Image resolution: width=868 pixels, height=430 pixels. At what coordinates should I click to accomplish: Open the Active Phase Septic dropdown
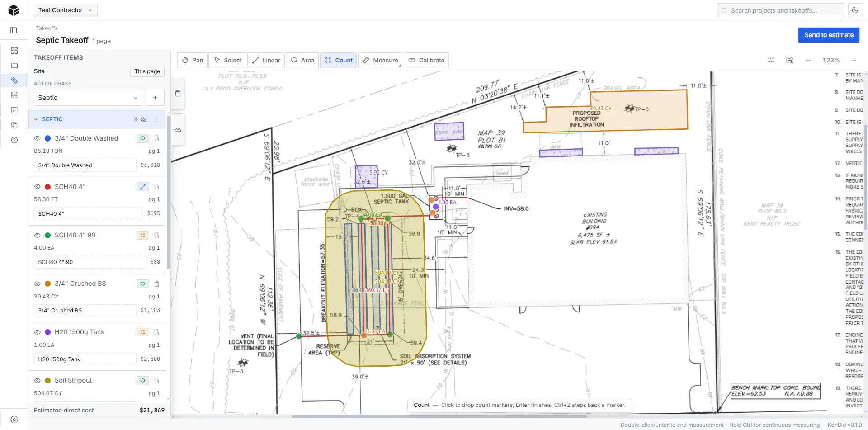pyautogui.click(x=88, y=98)
